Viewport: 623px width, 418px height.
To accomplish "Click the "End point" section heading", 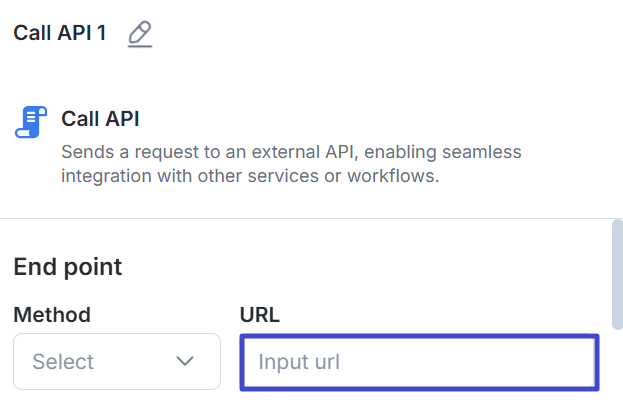I will coord(68,267).
